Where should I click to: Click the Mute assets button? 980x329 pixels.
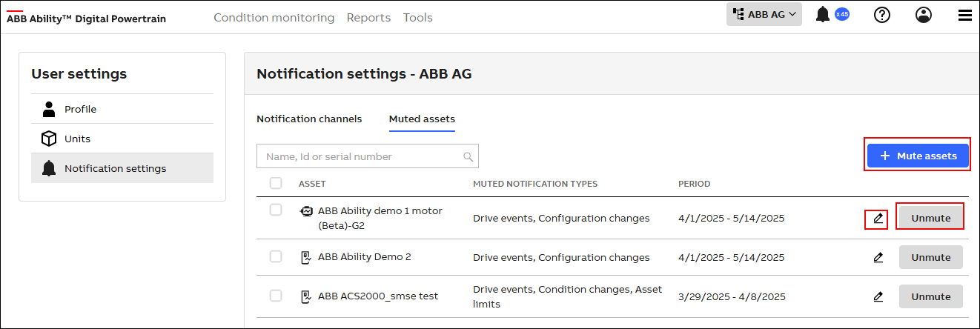pyautogui.click(x=918, y=156)
